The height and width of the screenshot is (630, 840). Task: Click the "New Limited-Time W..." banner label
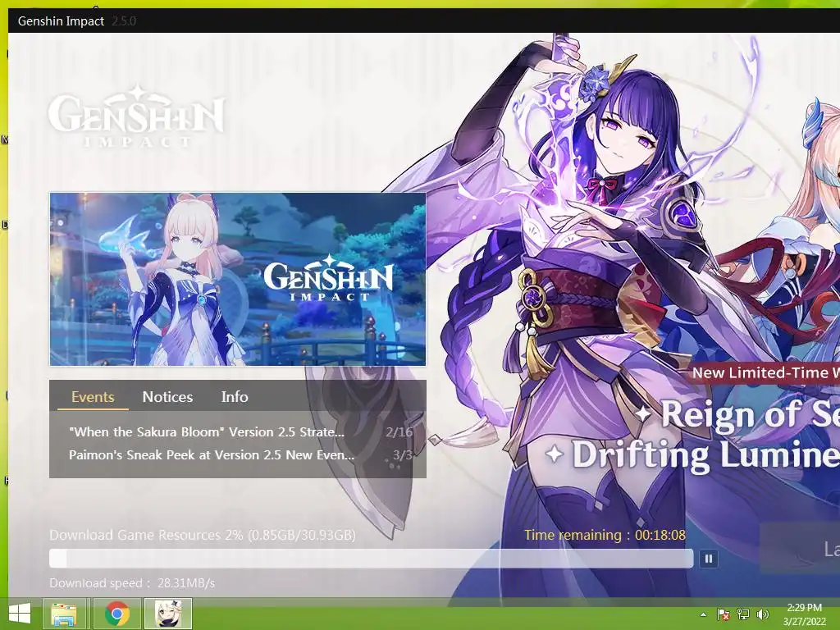coord(766,373)
